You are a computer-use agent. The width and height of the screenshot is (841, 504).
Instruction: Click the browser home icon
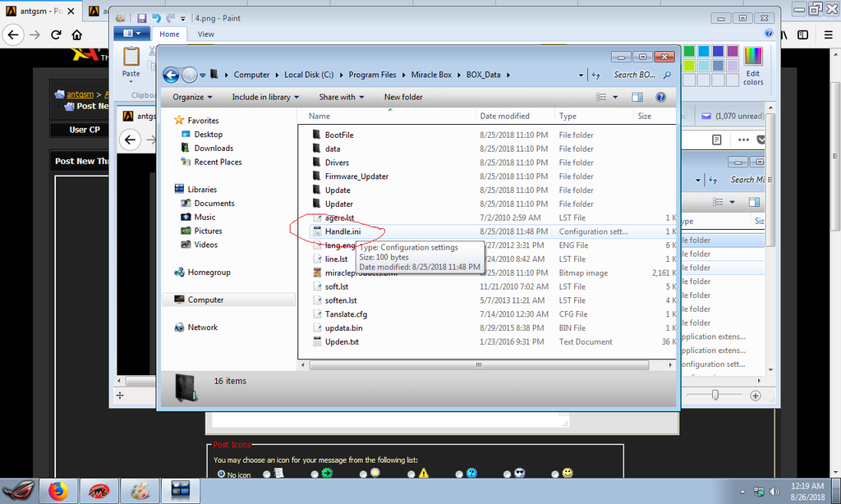point(77,35)
